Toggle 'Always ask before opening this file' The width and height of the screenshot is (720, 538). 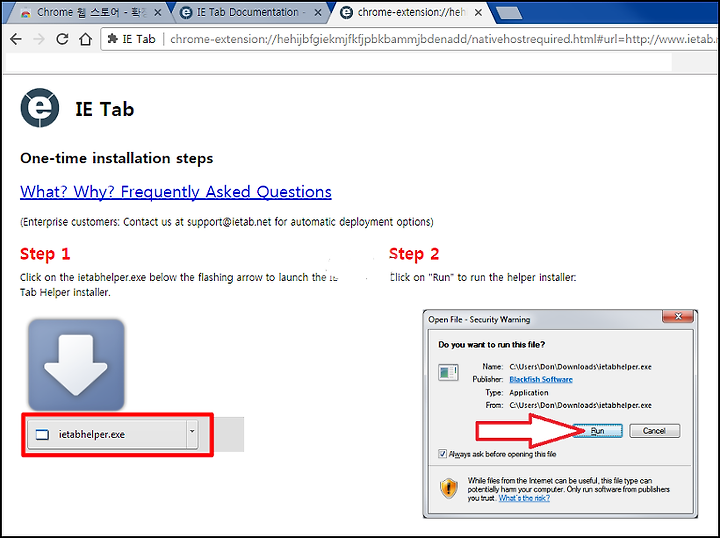[x=442, y=454]
